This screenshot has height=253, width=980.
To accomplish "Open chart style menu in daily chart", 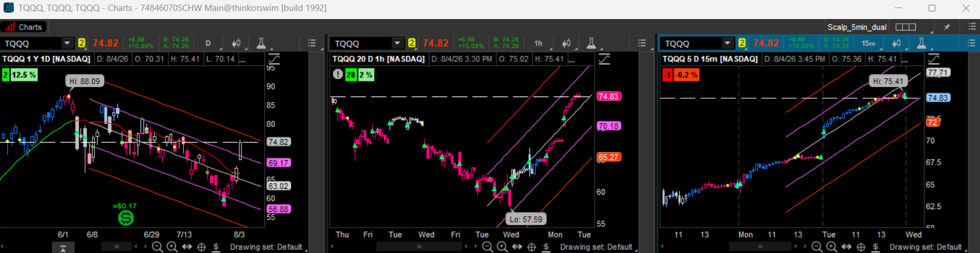I will click(237, 43).
